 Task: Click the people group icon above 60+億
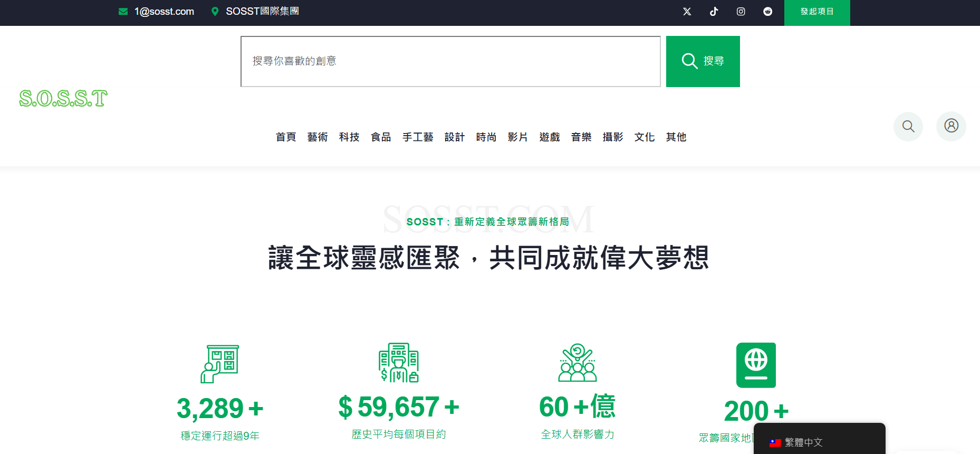pyautogui.click(x=578, y=363)
